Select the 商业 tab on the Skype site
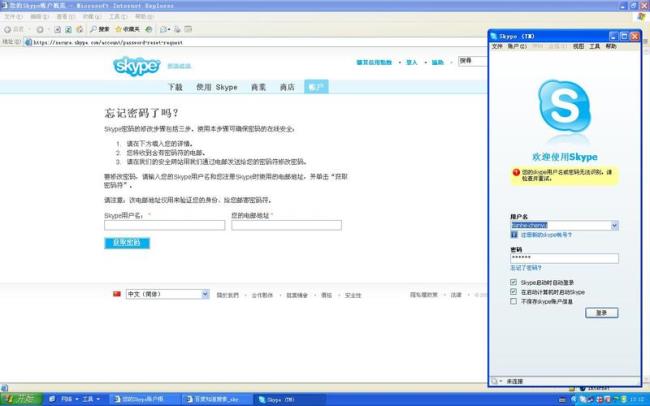The image size is (650, 406). 258,87
